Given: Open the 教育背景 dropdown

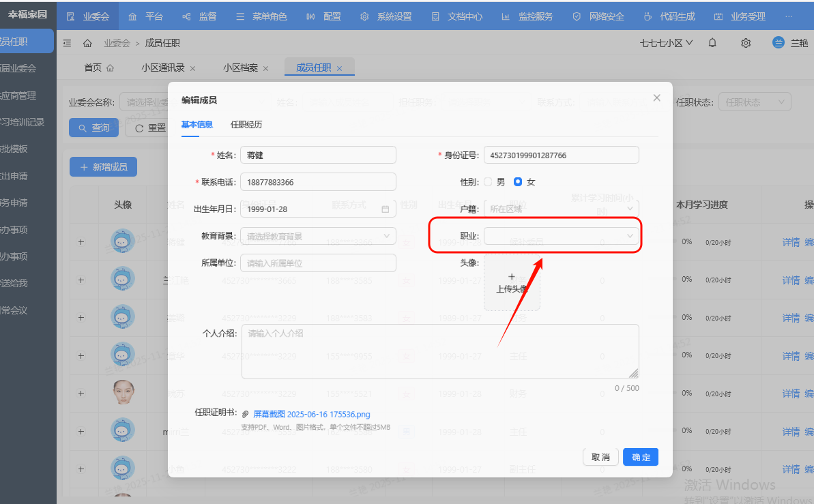Looking at the screenshot, I should [x=318, y=236].
